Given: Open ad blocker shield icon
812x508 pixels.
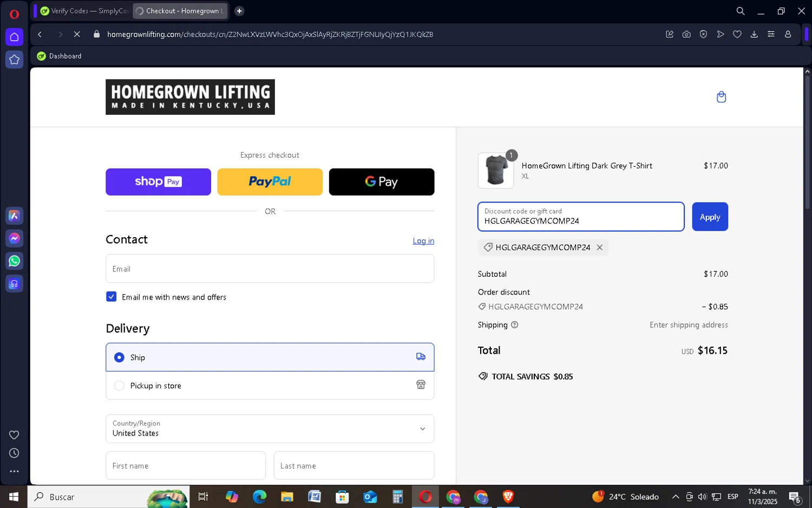Looking at the screenshot, I should click(703, 34).
